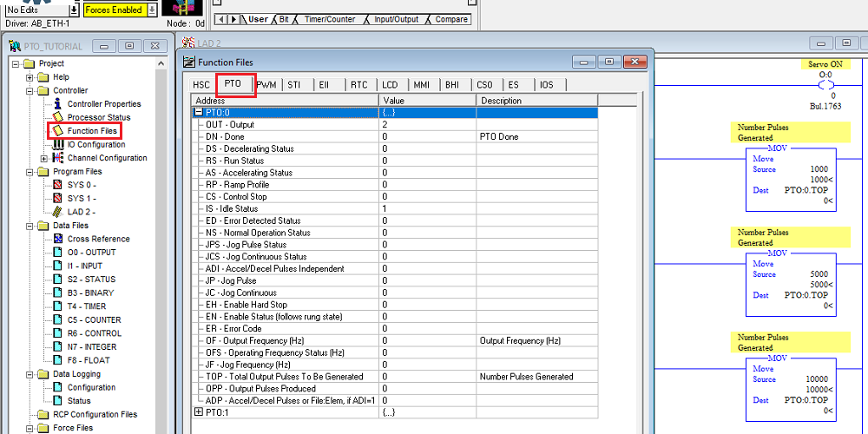Screen dimensions: 868x434
Task: Click the PTO_TUTORIAL project window icon
Action: point(16,47)
